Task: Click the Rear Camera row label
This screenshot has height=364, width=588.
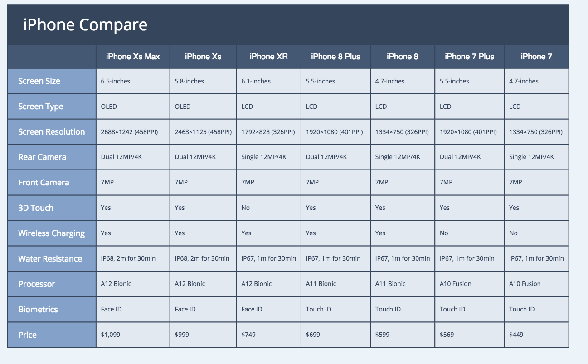Action: (x=42, y=157)
